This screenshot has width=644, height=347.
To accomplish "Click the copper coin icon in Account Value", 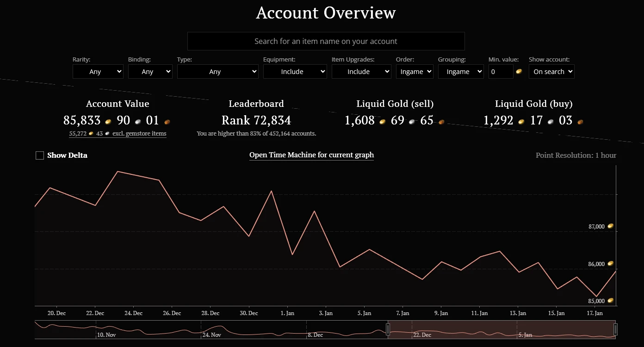I will (167, 121).
